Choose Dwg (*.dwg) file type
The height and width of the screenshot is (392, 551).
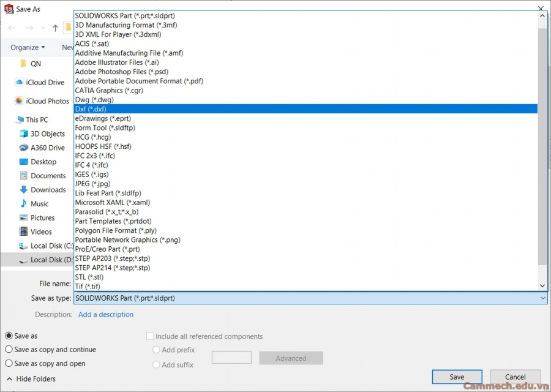(x=305, y=100)
